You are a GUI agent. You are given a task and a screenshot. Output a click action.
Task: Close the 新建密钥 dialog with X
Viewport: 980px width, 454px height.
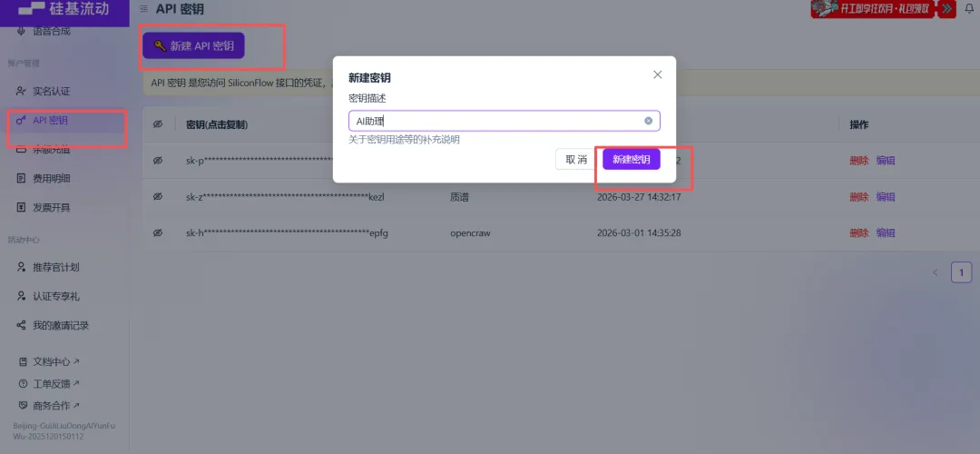tap(658, 74)
